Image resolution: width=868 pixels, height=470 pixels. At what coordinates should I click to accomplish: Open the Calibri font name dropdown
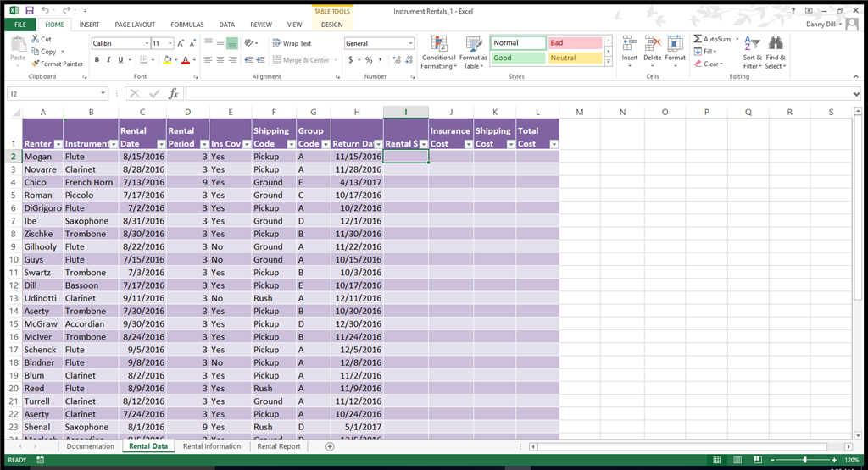(x=147, y=43)
